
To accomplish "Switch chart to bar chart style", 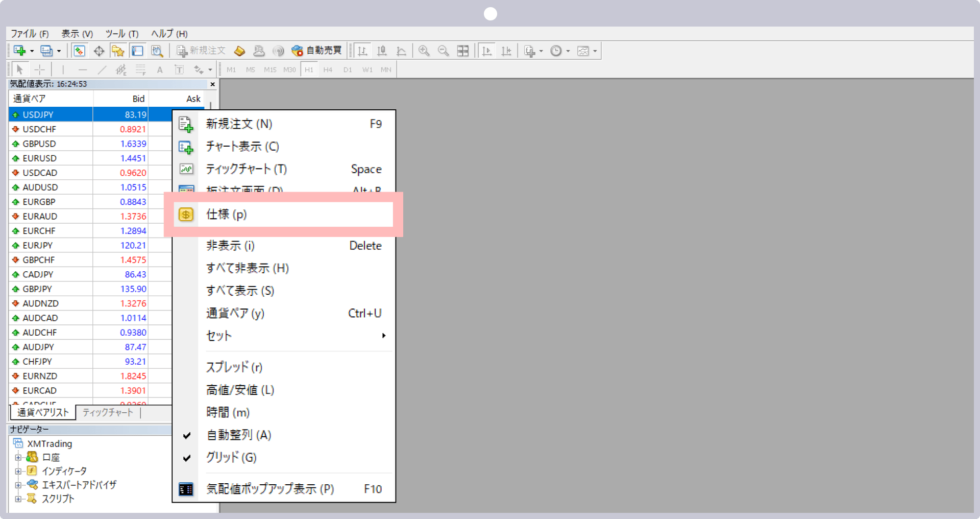I will coord(362,51).
